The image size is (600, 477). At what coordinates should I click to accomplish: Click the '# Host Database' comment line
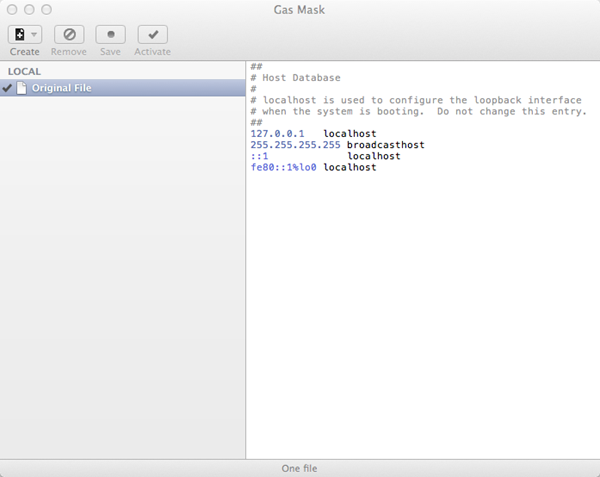[295, 78]
